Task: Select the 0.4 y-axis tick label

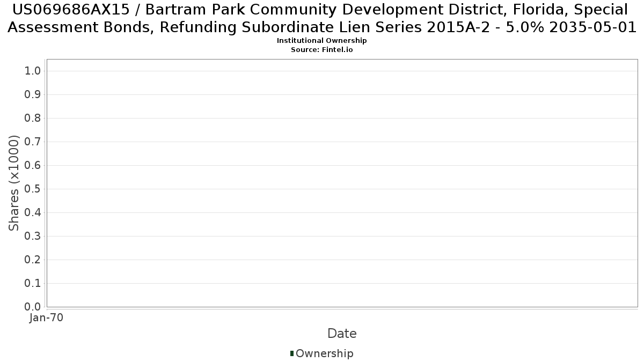Action: coord(33,213)
